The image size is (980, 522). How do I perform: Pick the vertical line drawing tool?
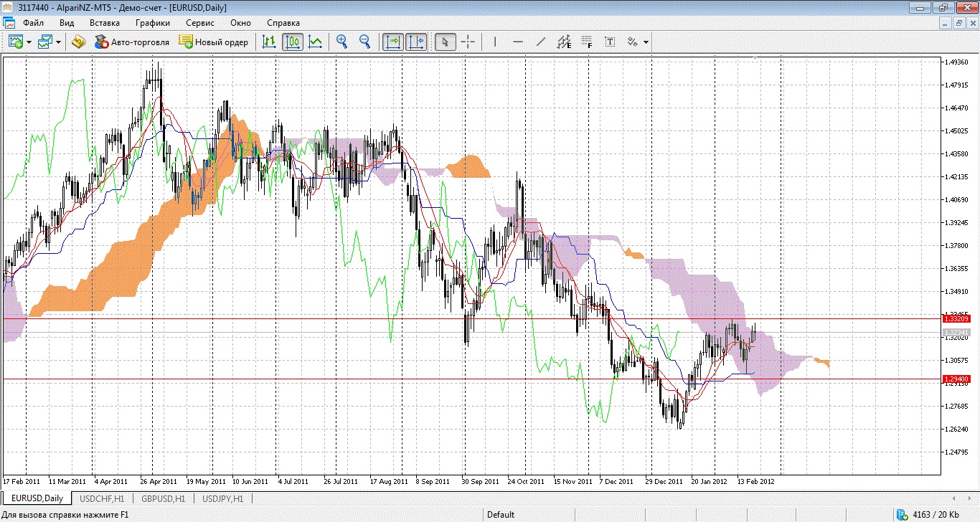coord(494,42)
